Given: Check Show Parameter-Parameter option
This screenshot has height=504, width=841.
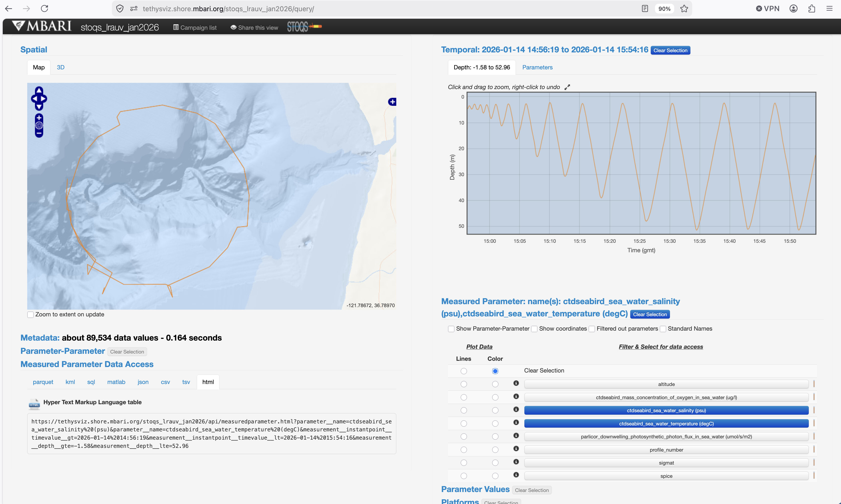Looking at the screenshot, I should [451, 329].
